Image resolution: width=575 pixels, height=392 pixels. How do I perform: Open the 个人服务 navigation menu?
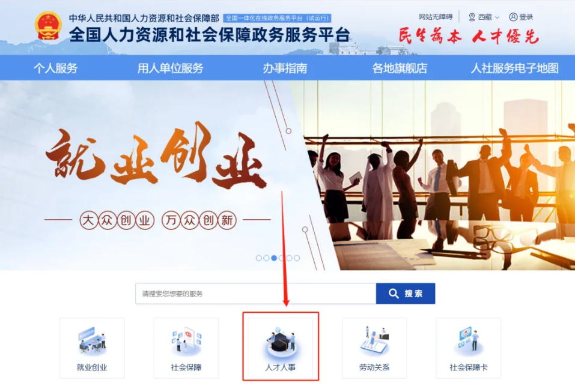coord(55,68)
